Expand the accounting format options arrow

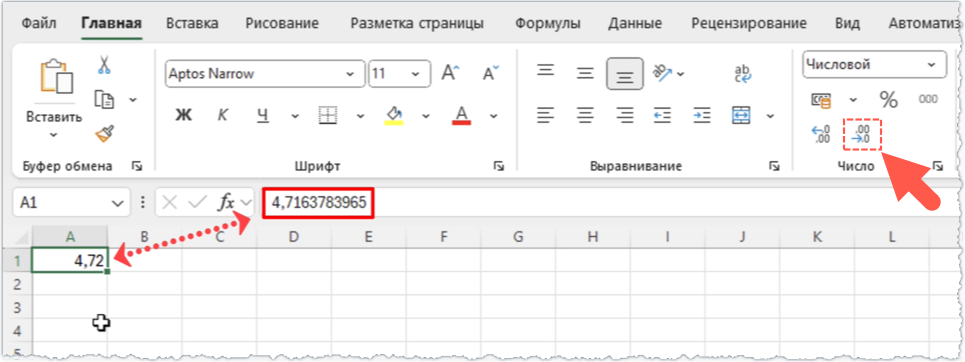pyautogui.click(x=853, y=99)
